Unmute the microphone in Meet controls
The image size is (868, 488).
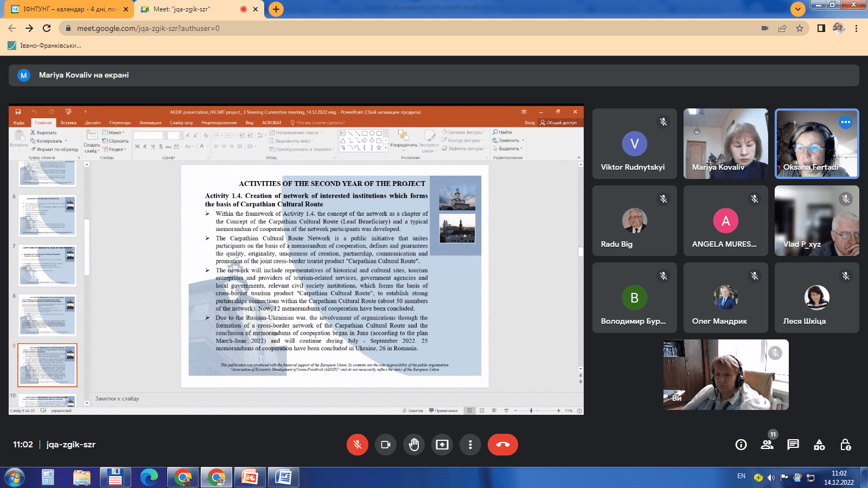point(358,445)
